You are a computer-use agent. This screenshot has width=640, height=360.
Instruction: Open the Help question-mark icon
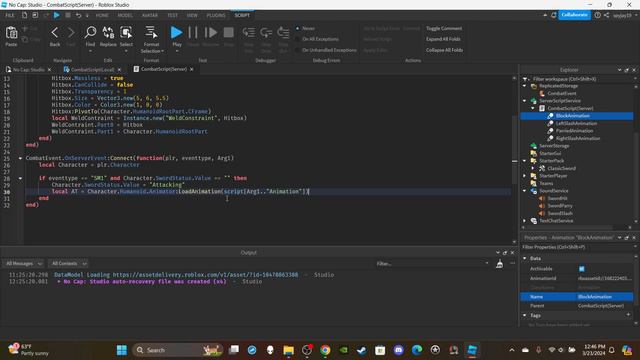coord(598,15)
